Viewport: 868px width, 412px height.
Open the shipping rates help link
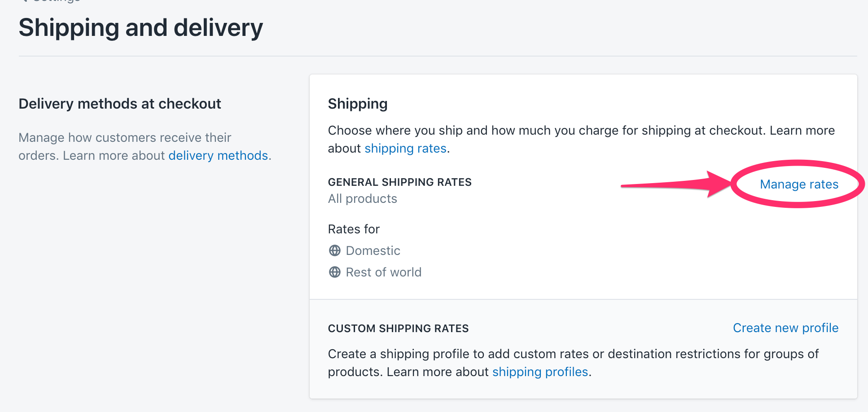click(405, 149)
